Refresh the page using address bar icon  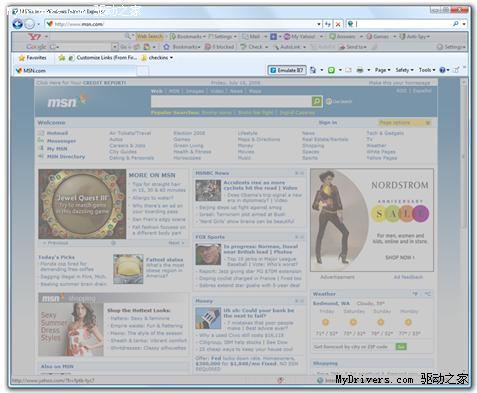pos(328,24)
